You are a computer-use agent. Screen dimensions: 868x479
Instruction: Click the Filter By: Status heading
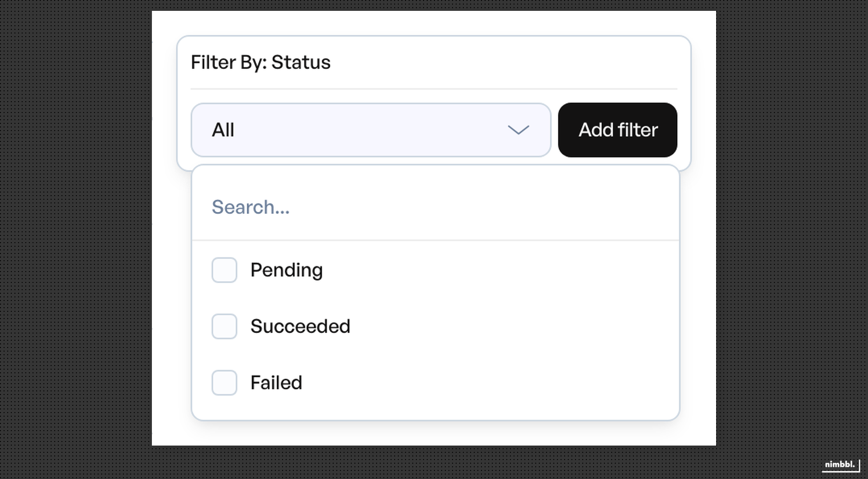pyautogui.click(x=261, y=62)
